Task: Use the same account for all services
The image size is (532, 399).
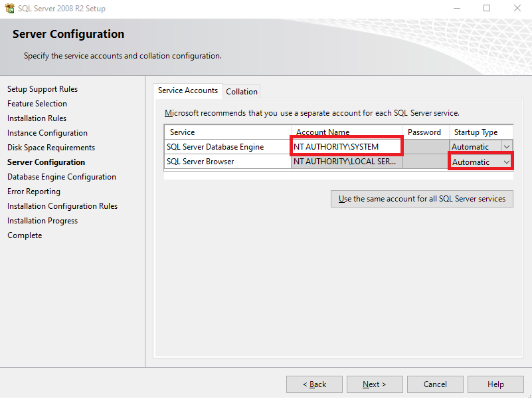Action: coord(422,199)
